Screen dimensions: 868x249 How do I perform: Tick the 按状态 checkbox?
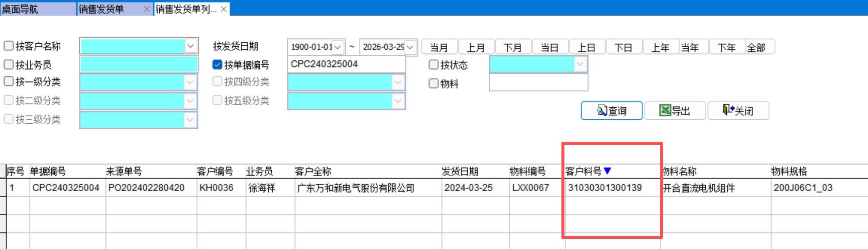tap(433, 64)
